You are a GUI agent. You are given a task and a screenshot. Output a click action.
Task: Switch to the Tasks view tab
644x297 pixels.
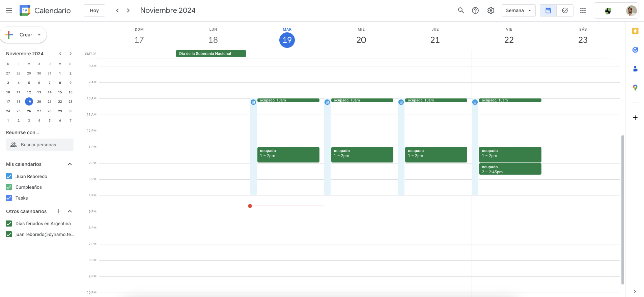565,10
